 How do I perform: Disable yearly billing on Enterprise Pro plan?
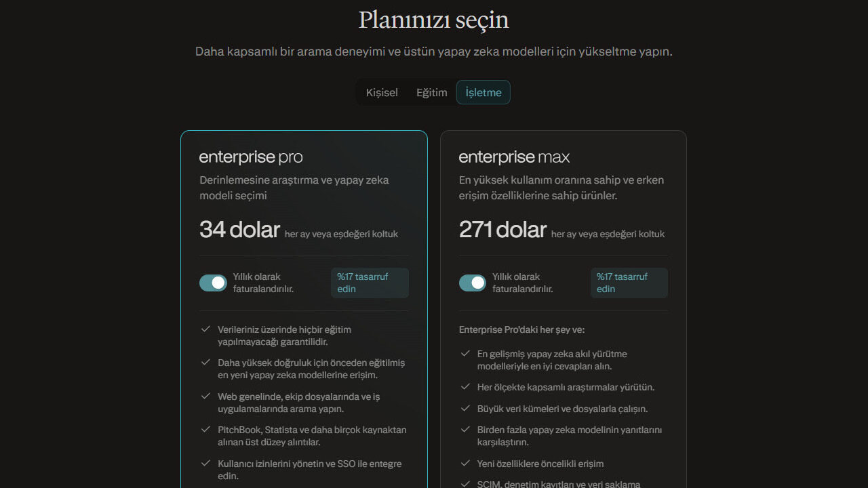pos(213,283)
